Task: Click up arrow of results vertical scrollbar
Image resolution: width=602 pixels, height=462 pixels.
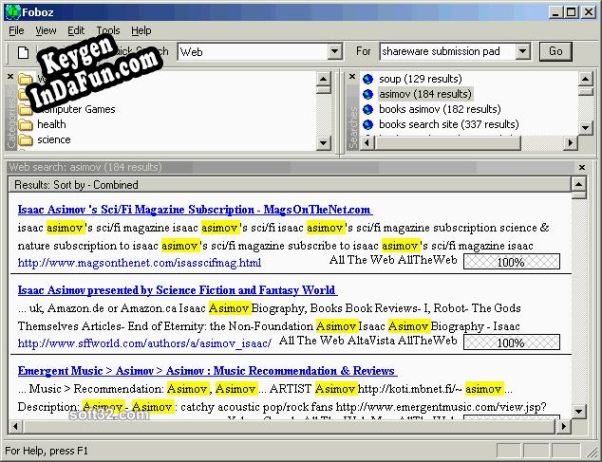Action: 579,184
